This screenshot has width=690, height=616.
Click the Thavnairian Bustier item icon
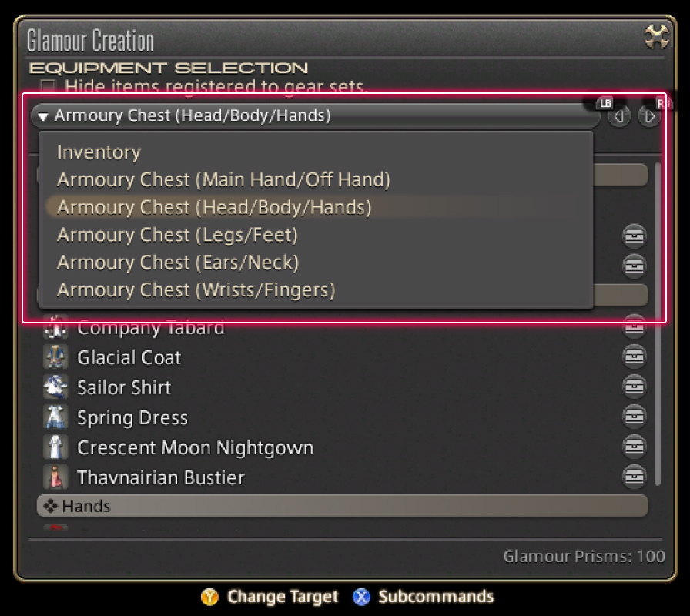(55, 477)
